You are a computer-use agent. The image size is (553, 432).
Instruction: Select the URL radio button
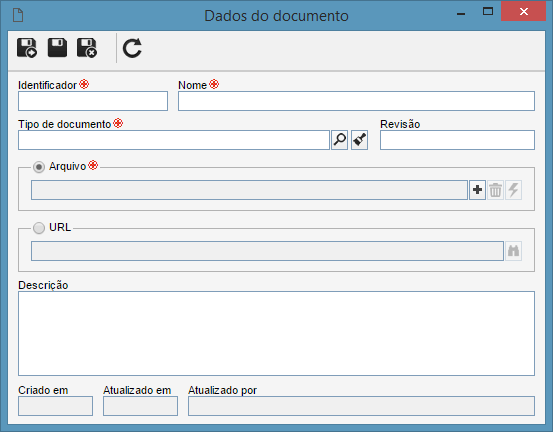click(39, 228)
